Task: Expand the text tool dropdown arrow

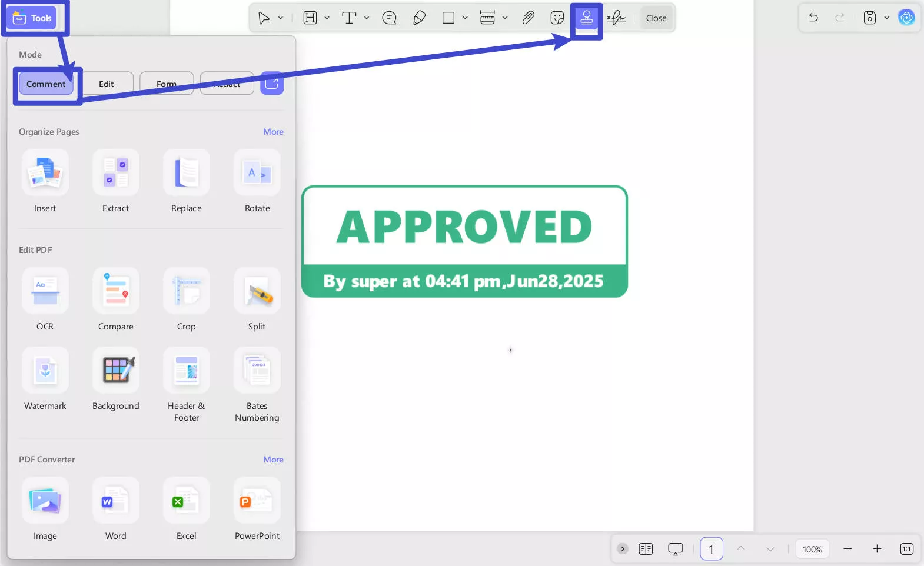Action: (367, 18)
